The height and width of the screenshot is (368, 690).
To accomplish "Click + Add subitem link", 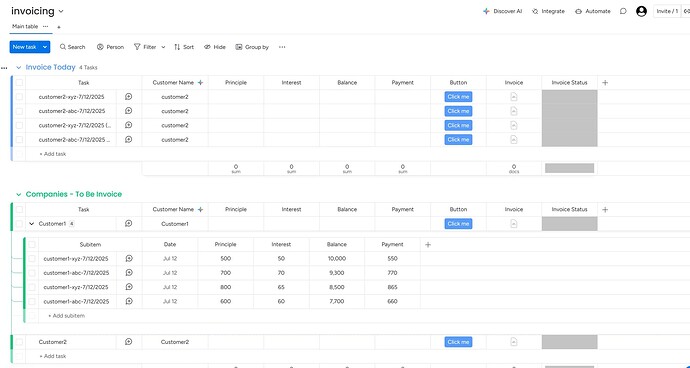I will click(66, 316).
